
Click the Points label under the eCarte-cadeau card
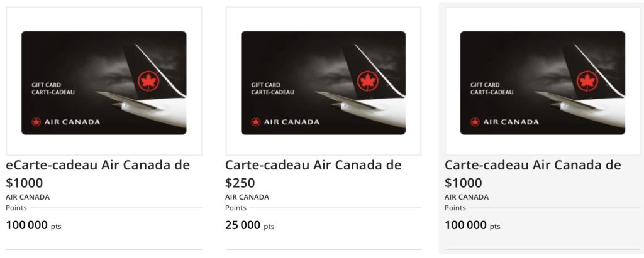click(16, 208)
